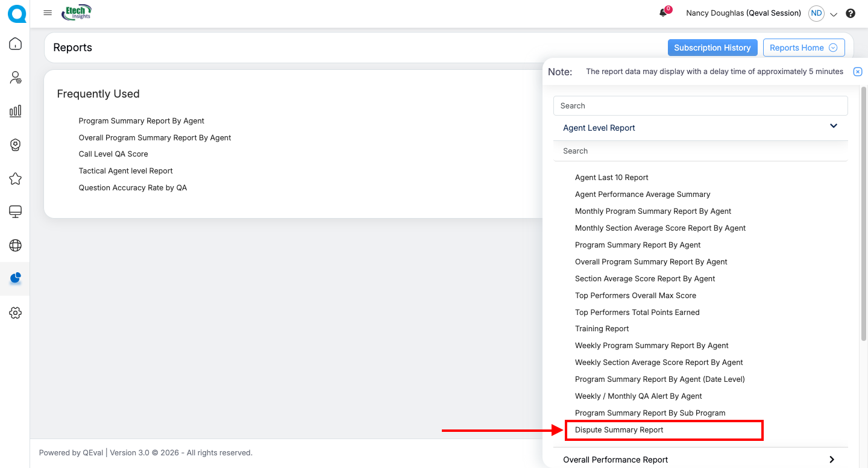The height and width of the screenshot is (468, 868).
Task: Click the notification bell icon
Action: coord(663,13)
